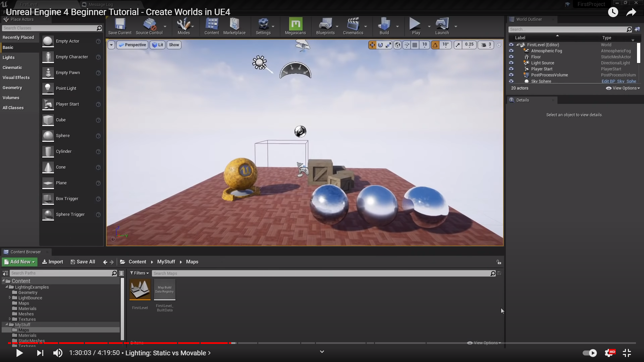Select the Lights category tab
This screenshot has width=644, height=362.
tap(9, 58)
